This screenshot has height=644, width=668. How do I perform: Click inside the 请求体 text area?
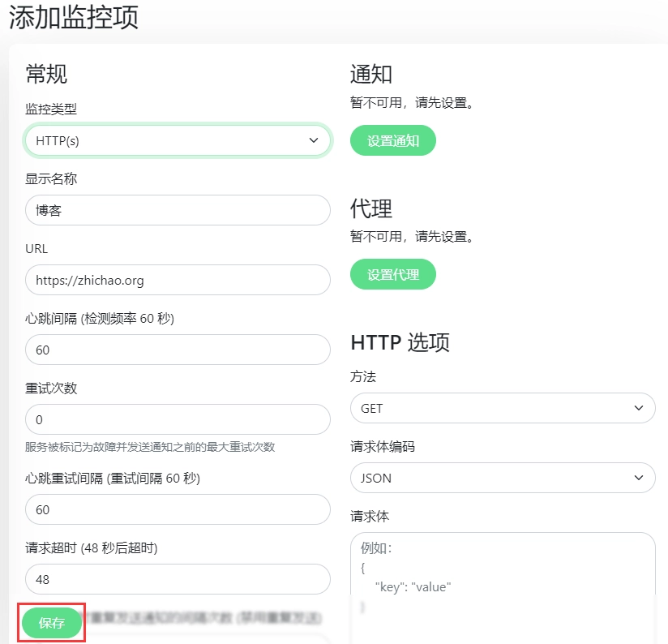[x=503, y=588]
